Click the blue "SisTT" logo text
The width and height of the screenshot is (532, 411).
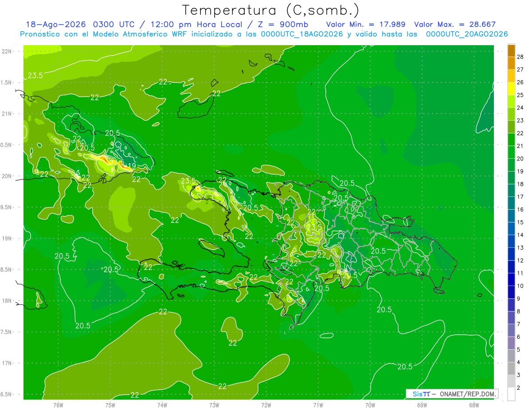[421, 394]
